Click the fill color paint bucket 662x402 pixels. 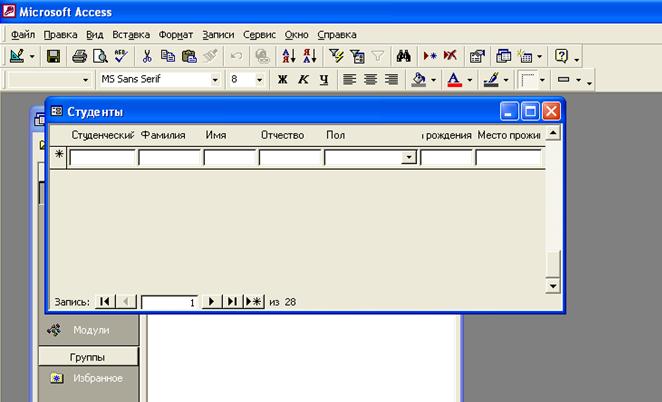pos(418,79)
